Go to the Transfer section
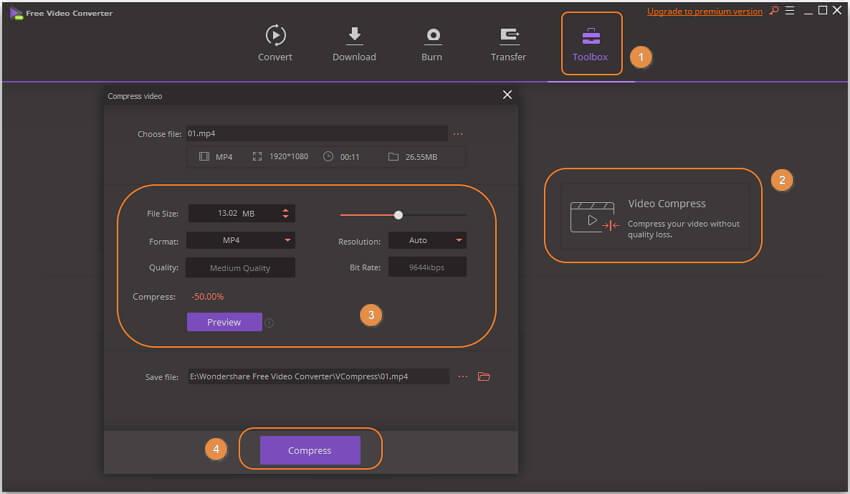Viewport: 850px width, 494px height. [x=508, y=44]
